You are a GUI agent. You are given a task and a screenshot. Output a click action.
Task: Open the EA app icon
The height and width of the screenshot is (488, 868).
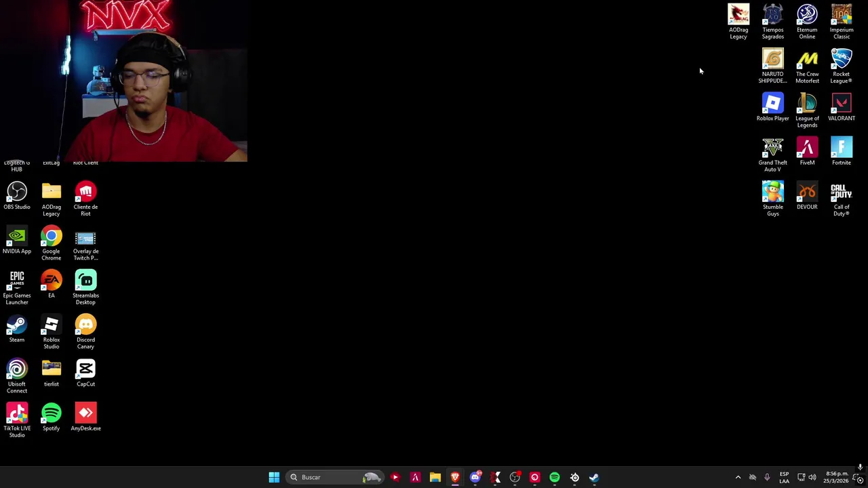tap(51, 284)
